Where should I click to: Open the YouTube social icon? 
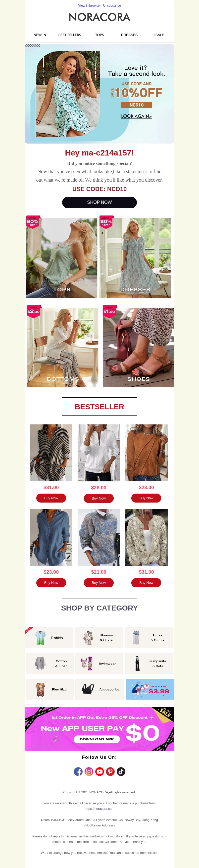100,772
